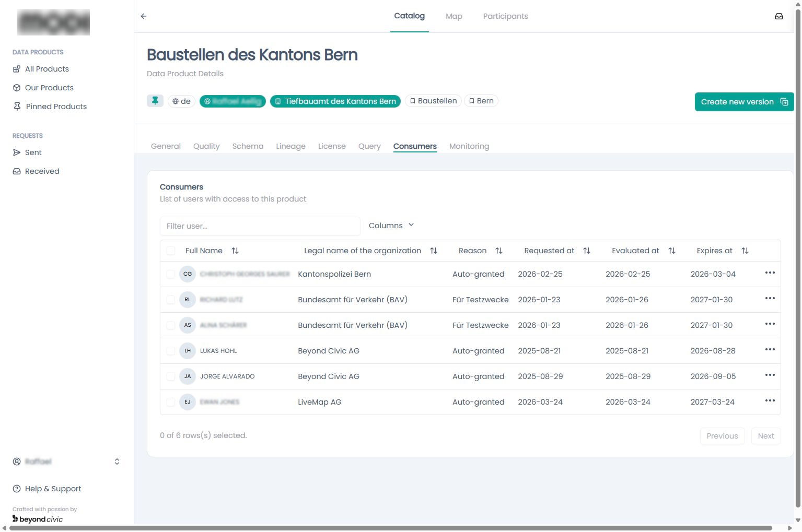Viewport: 802px width, 532px height.
Task: Open the Monitoring tab
Action: pyautogui.click(x=469, y=146)
